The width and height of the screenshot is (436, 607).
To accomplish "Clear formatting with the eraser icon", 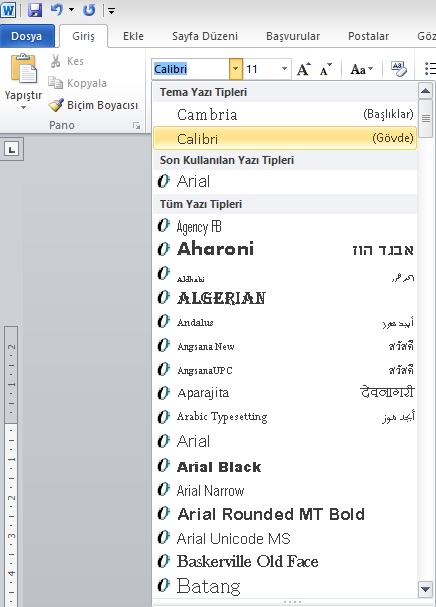I will pos(399,69).
